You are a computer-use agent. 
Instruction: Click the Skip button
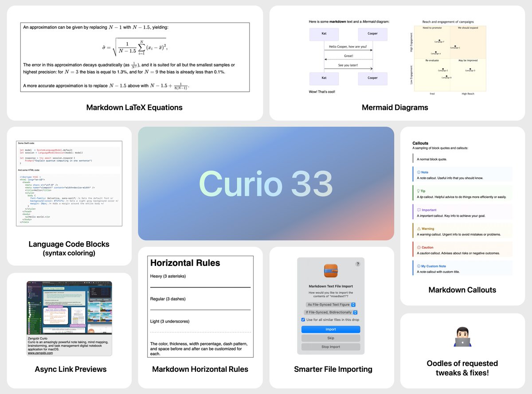[331, 338]
